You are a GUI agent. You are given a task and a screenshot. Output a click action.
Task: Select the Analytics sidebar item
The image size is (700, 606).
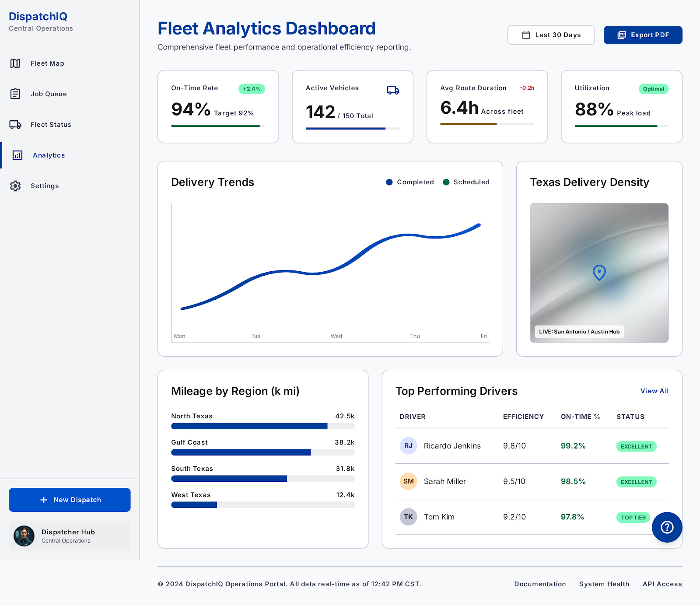click(x=70, y=155)
